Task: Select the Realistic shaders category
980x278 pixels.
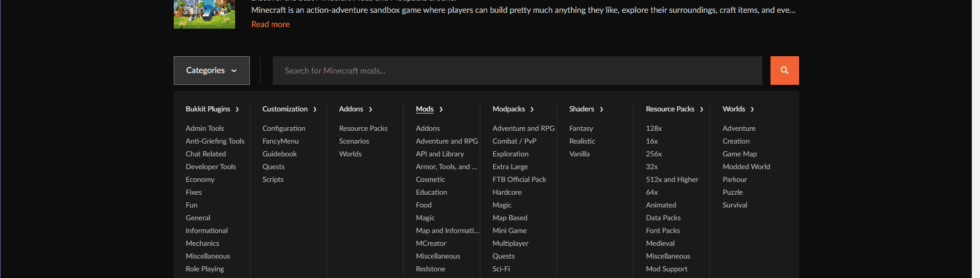Action: point(582,141)
